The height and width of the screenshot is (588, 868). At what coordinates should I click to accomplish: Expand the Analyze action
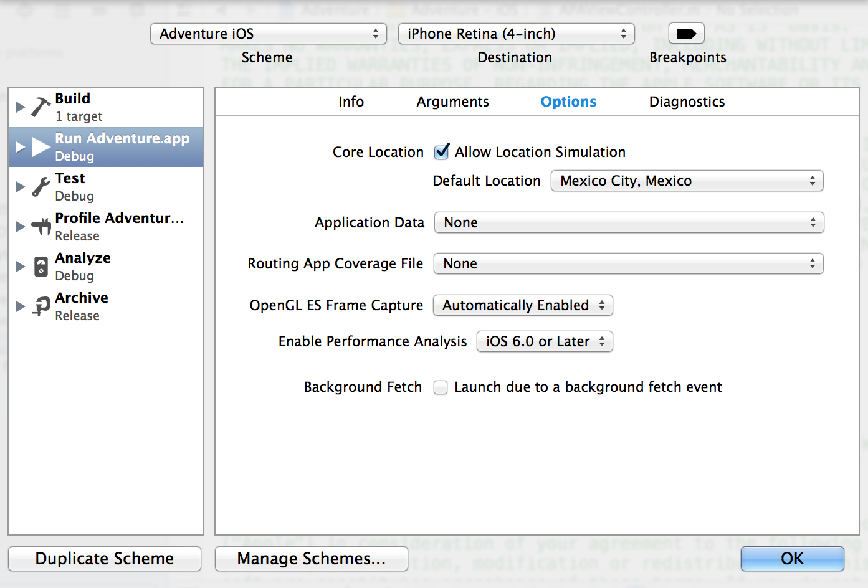point(20,267)
